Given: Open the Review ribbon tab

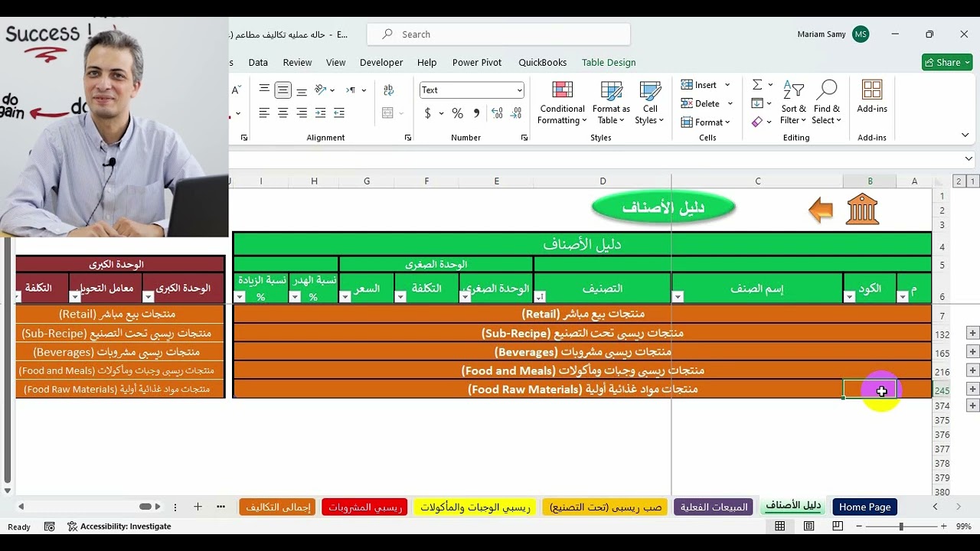Looking at the screenshot, I should click(x=297, y=63).
